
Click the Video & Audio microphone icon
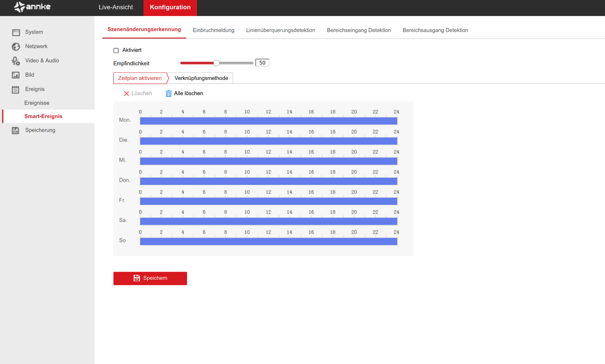[16, 61]
